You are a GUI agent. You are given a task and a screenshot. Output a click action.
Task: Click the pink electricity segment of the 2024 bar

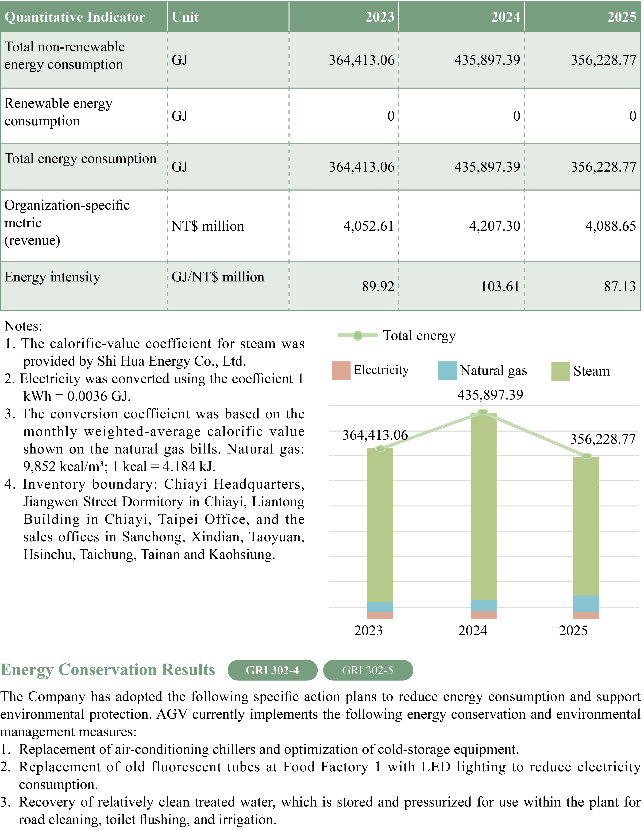pos(484,615)
